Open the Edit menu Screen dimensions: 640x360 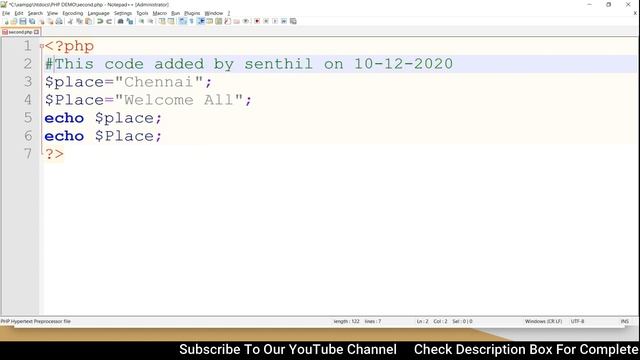pos(19,13)
